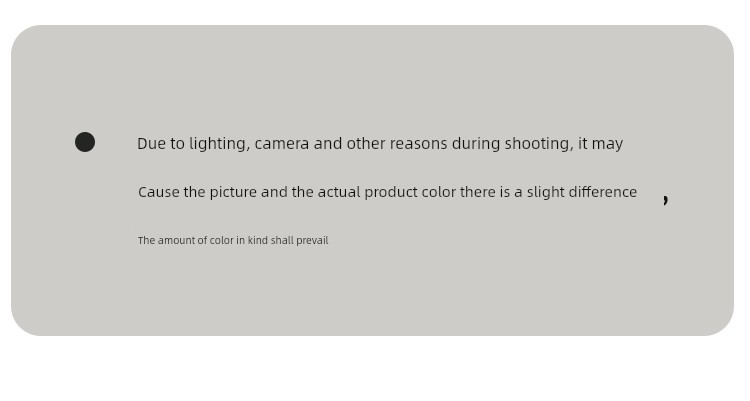
Task: Click the black bullet point dot
Action: tap(85, 142)
